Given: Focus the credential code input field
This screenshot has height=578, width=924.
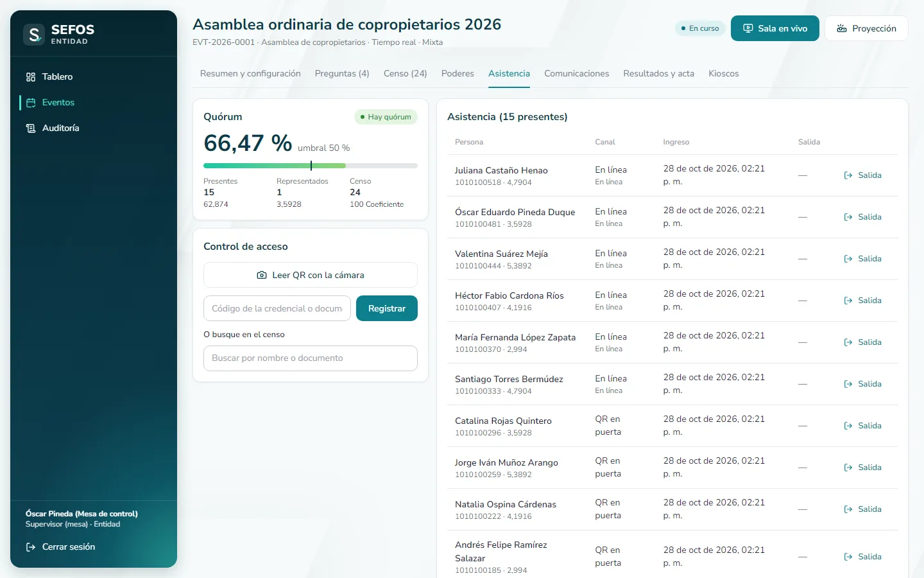Looking at the screenshot, I should pos(277,308).
